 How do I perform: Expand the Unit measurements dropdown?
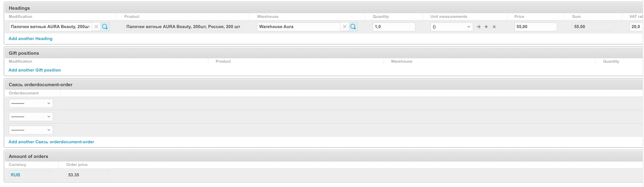pyautogui.click(x=451, y=27)
